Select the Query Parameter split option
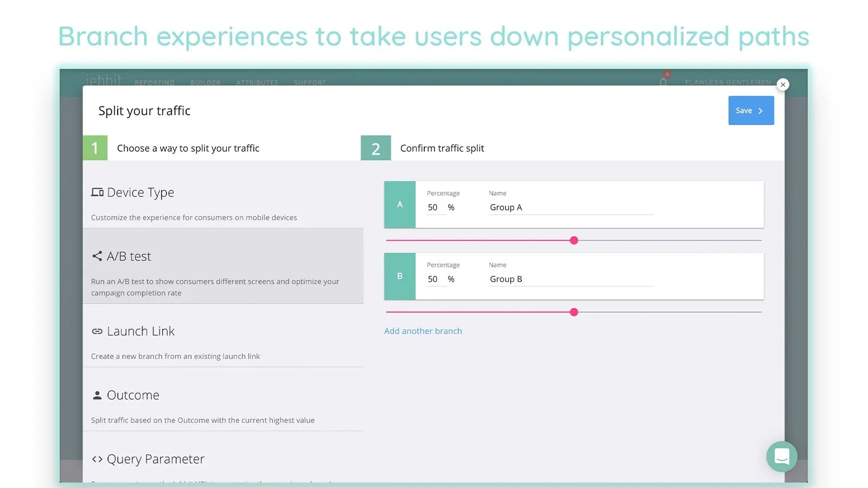This screenshot has height=488, width=868. point(223,457)
